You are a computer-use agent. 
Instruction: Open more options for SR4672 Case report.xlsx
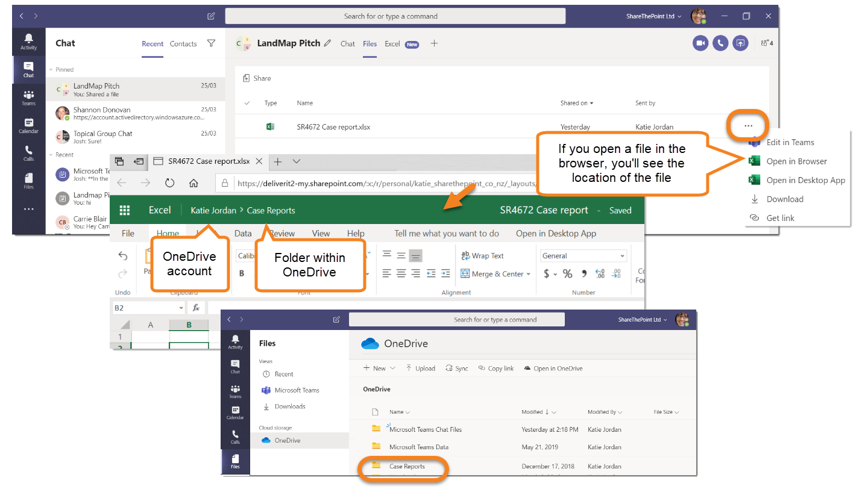748,126
